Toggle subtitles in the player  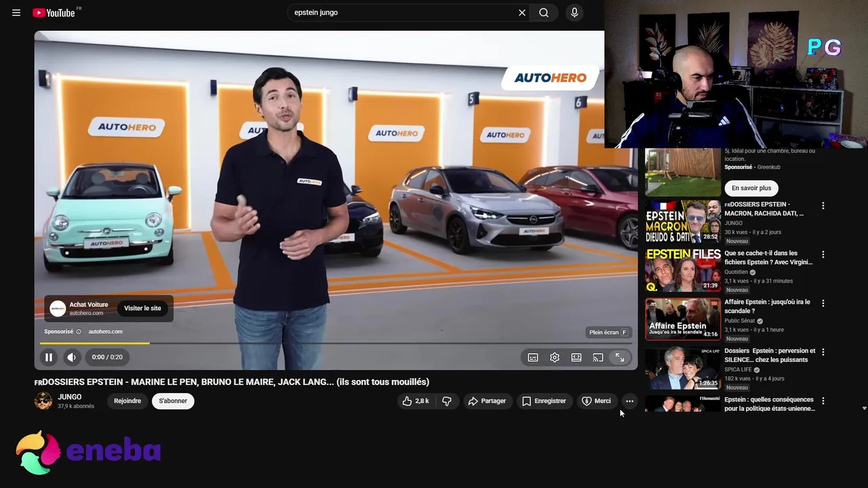pos(533,357)
